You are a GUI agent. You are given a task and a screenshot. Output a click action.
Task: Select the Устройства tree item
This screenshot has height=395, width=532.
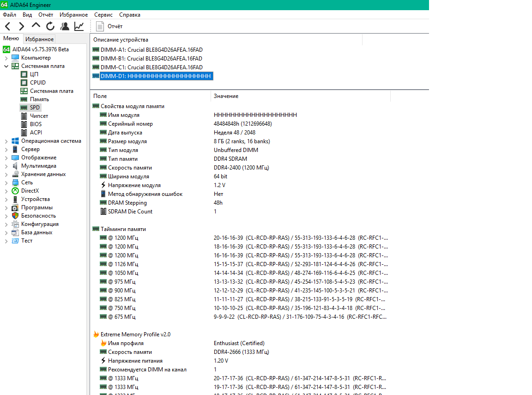(35, 199)
